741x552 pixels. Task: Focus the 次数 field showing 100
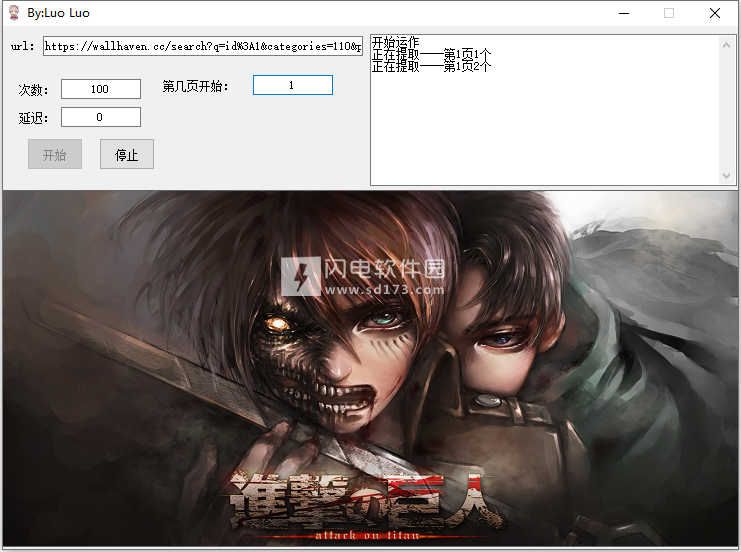(x=101, y=89)
